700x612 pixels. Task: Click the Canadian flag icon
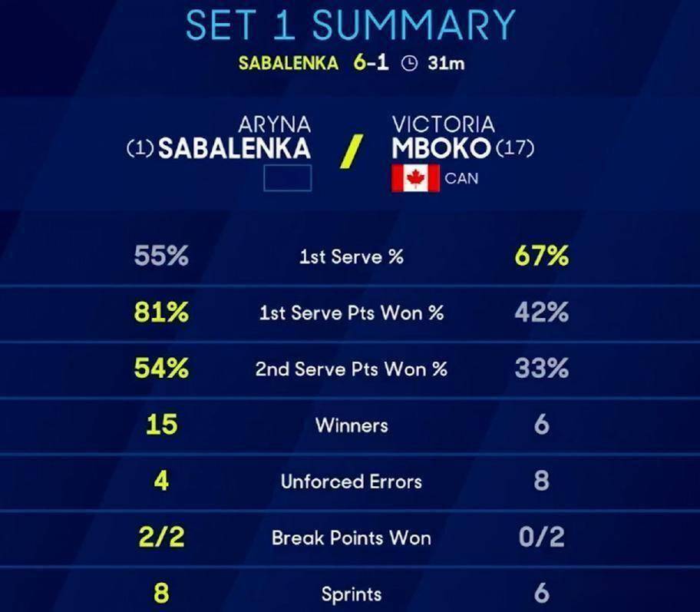tap(415, 178)
